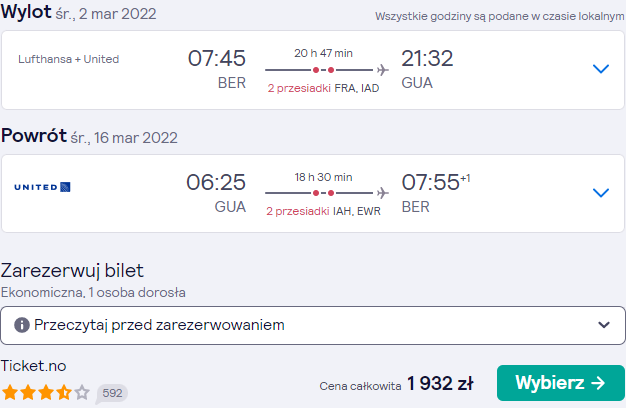Click the Wybierz button

pyautogui.click(x=561, y=383)
